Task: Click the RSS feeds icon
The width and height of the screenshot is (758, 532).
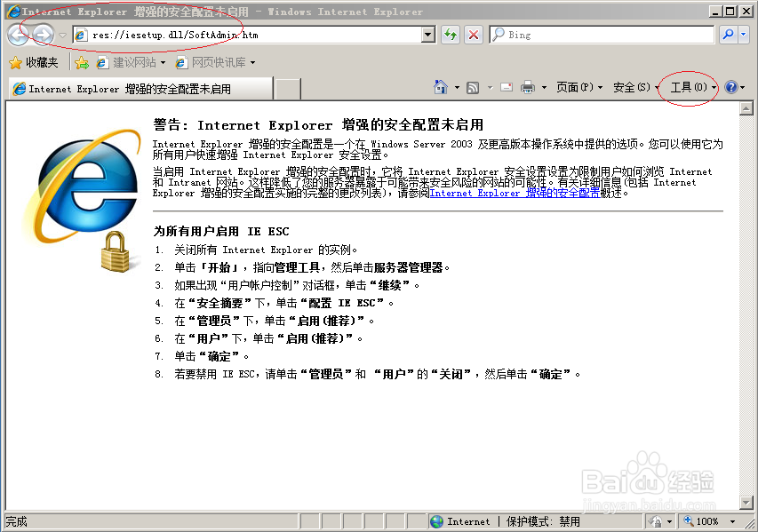Action: (473, 87)
